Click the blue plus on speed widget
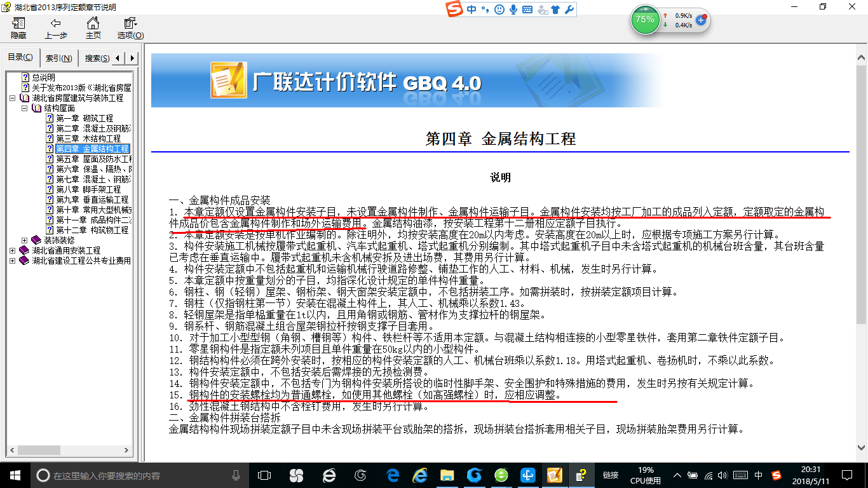The height and width of the screenshot is (488, 868). [701, 20]
